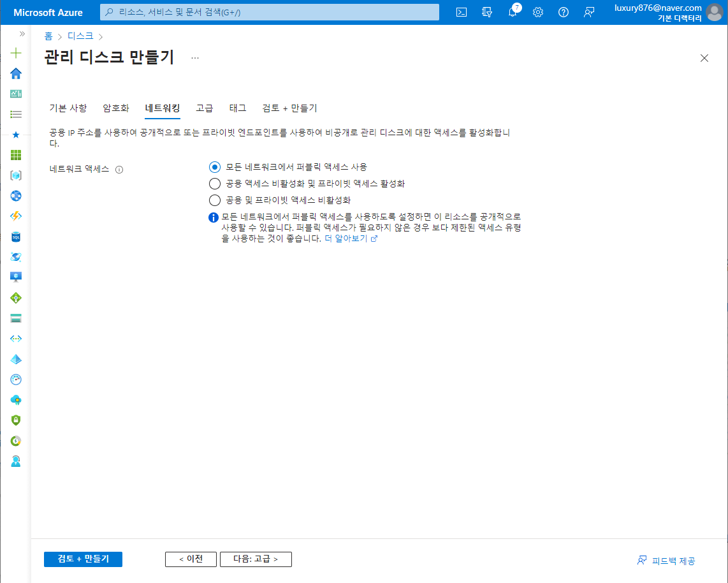The image size is (728, 583).
Task: Click the 네트워킹 tab
Action: (x=163, y=108)
